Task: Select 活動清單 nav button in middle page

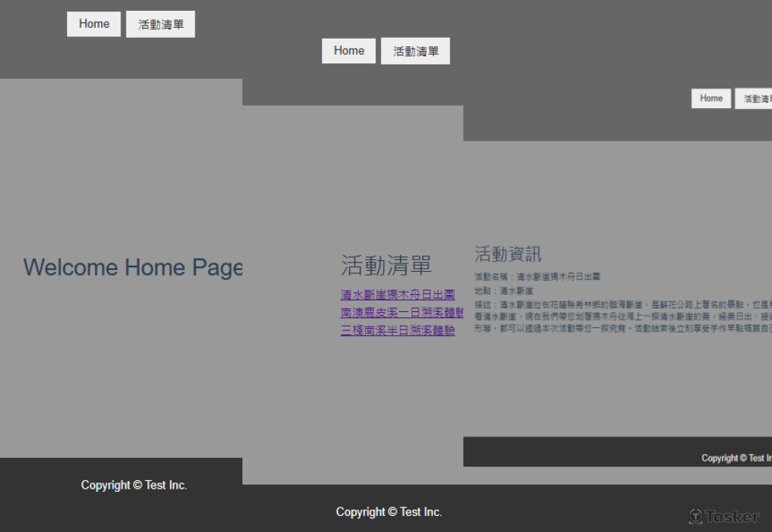Action: [x=415, y=51]
